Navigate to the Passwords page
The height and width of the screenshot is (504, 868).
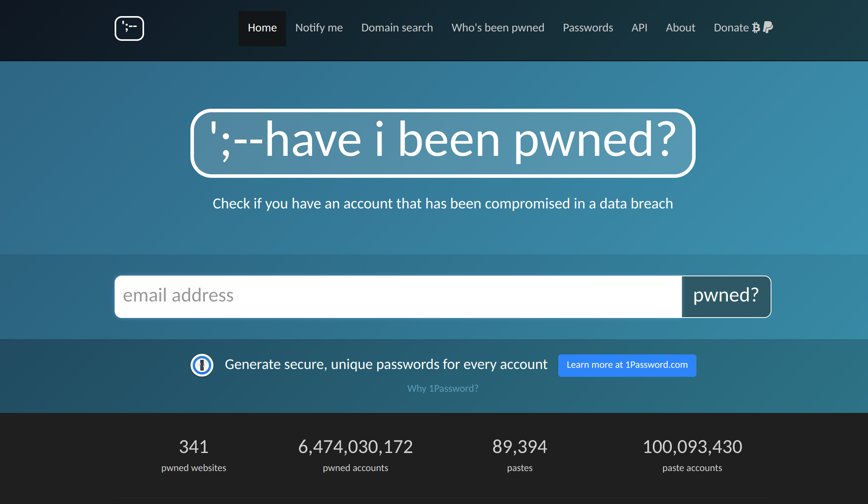[588, 28]
